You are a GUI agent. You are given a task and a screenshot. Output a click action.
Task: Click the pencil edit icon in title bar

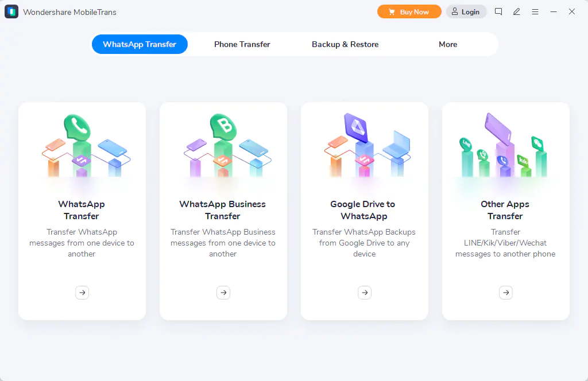pos(517,11)
